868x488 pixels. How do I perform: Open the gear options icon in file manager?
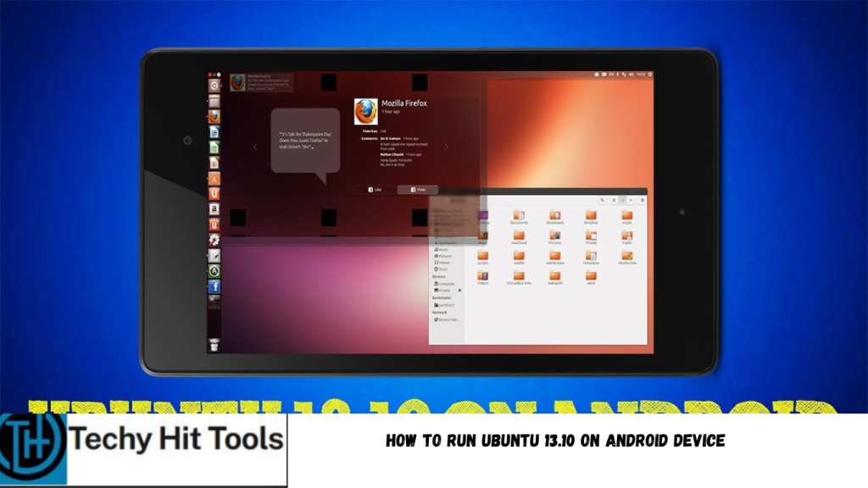pyautogui.click(x=643, y=200)
